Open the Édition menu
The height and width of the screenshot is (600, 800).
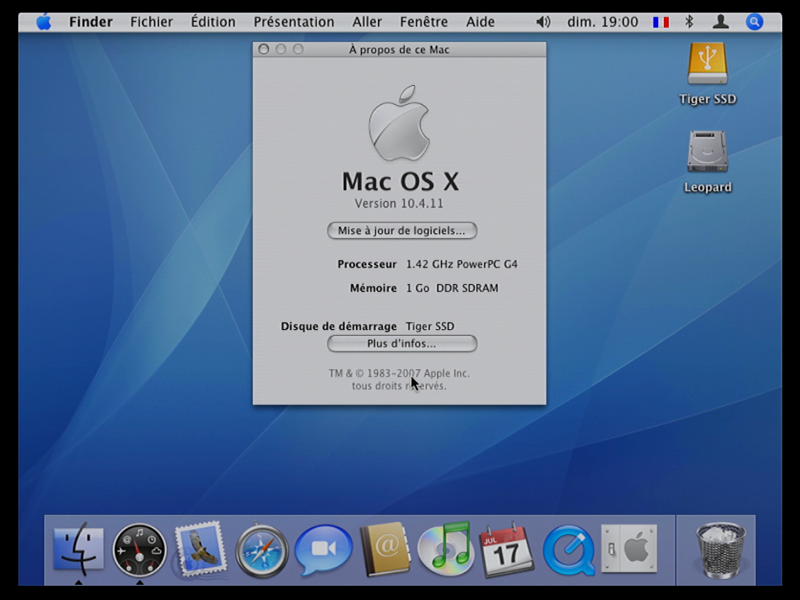213,22
